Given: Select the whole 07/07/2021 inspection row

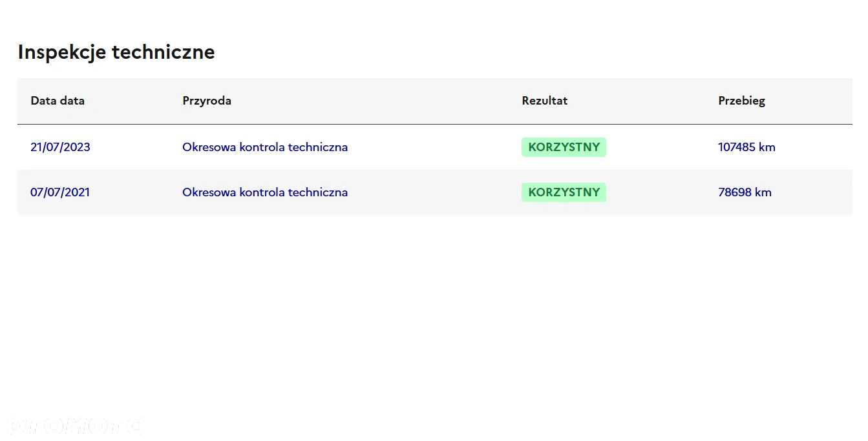Looking at the screenshot, I should [434, 192].
